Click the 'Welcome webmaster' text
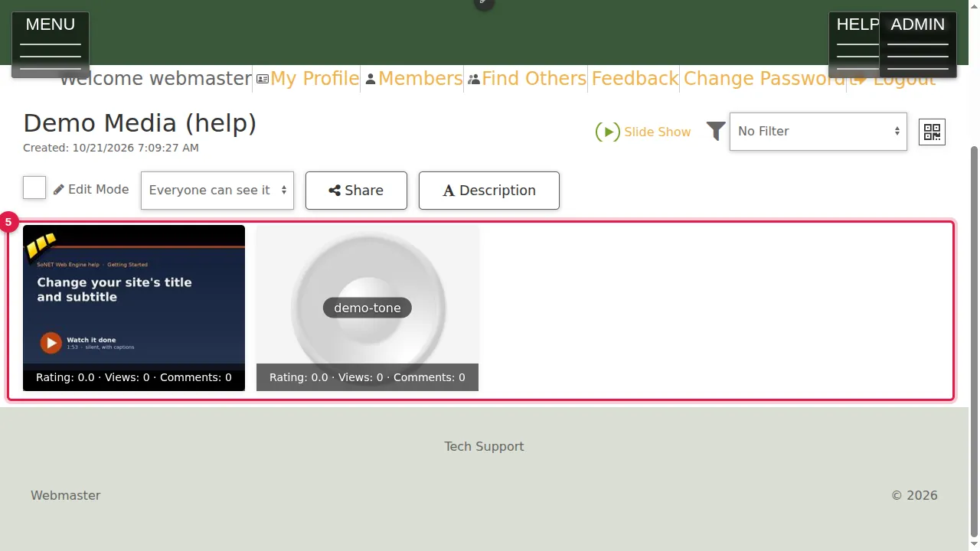 click(x=155, y=79)
